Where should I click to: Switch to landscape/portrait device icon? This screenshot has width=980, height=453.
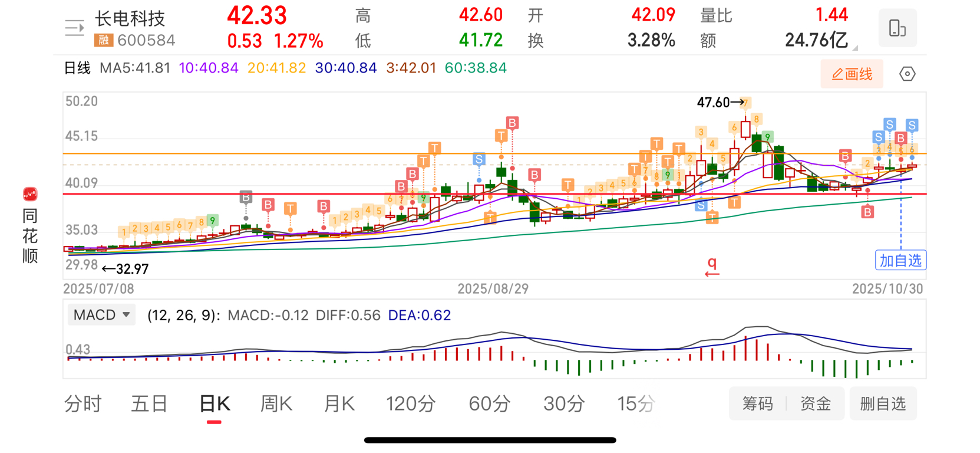click(x=897, y=28)
